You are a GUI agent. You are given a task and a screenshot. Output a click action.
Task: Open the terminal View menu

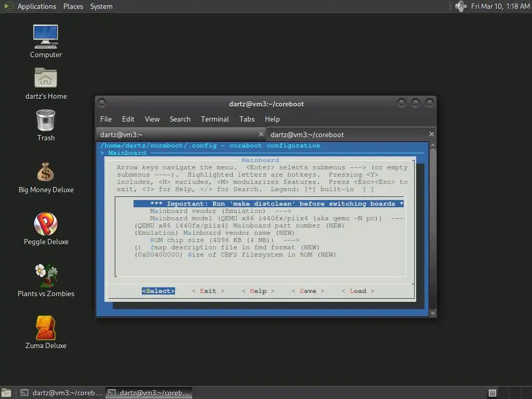152,119
